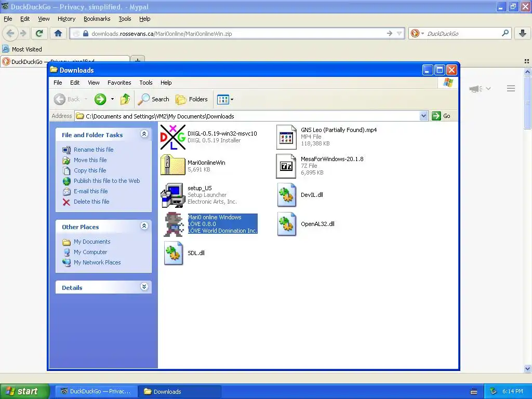Select the DevIL.dll file icon

click(287, 195)
